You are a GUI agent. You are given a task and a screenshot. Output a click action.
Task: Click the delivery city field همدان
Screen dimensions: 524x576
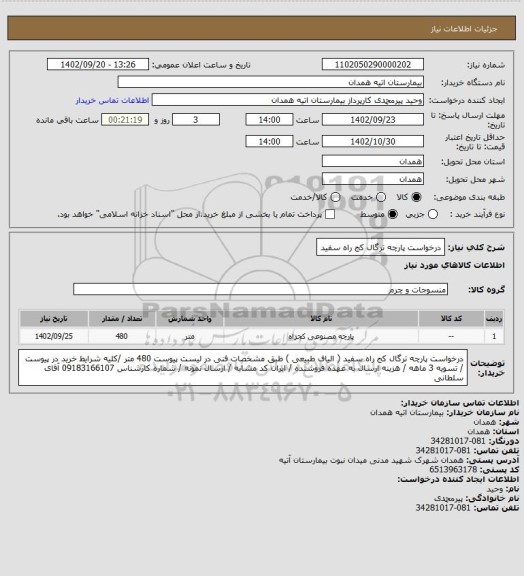[373, 179]
